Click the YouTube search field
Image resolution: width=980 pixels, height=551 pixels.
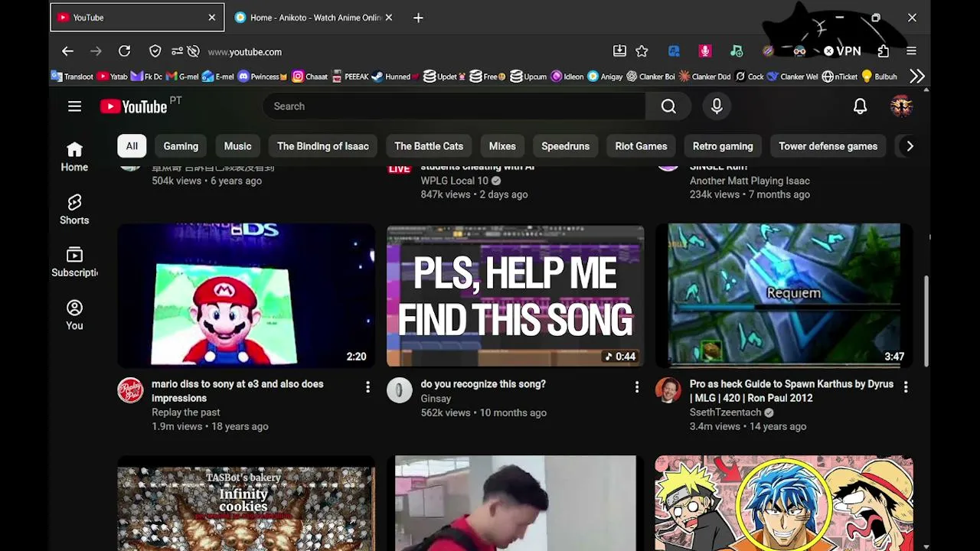tap(454, 106)
